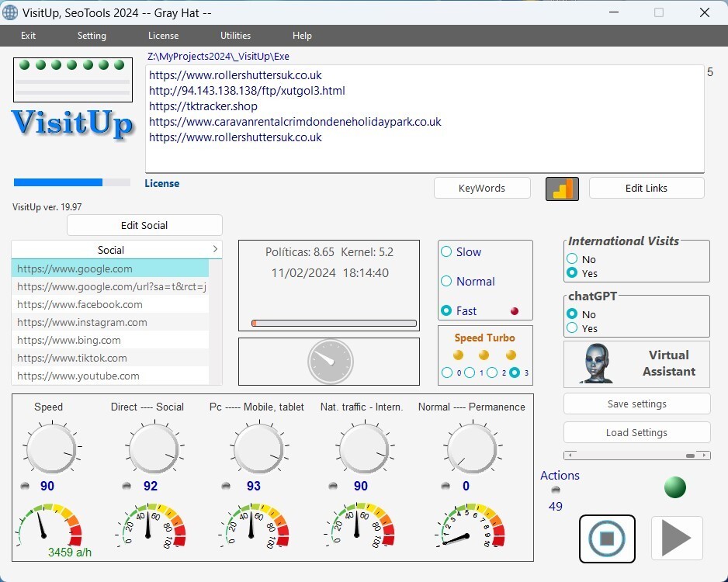Adjust the Speed knob showing 90
The width and height of the screenshot is (728, 582).
point(50,449)
